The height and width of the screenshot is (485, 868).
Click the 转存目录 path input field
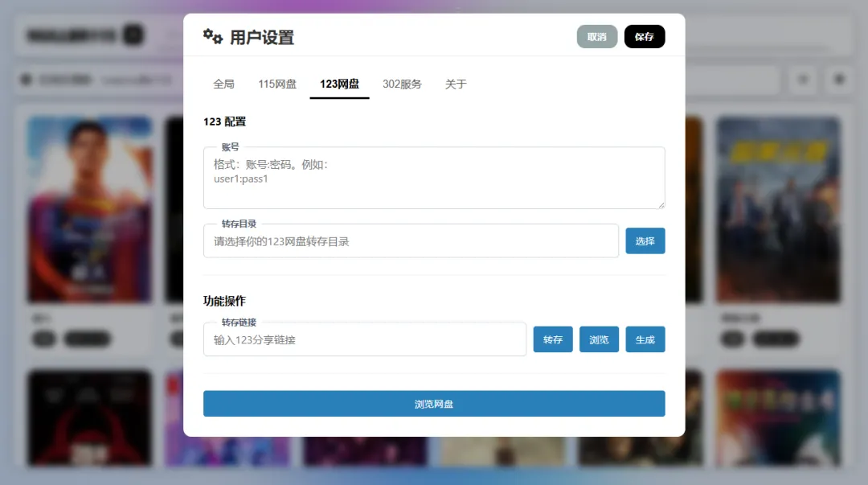point(411,240)
